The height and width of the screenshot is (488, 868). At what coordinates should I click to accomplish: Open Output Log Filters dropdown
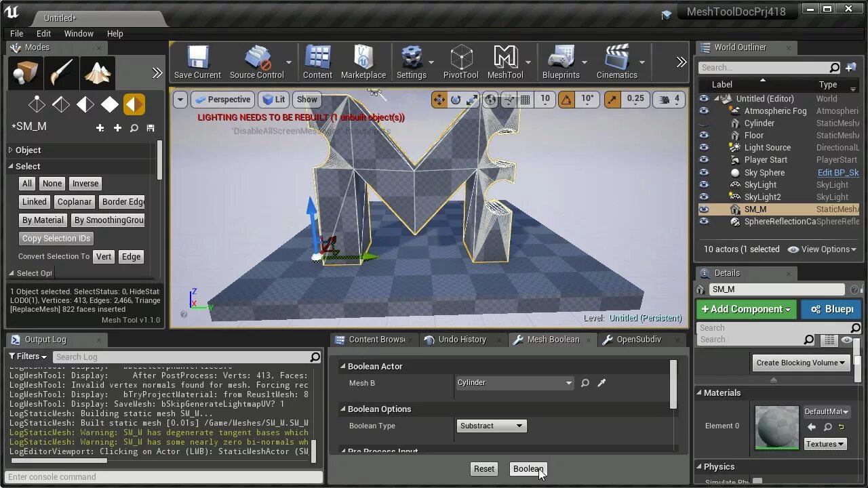(28, 357)
